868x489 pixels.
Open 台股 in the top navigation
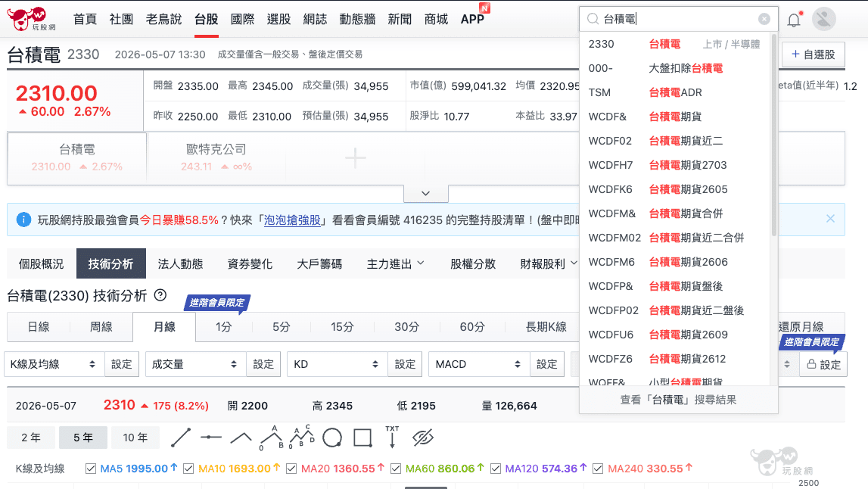(207, 20)
